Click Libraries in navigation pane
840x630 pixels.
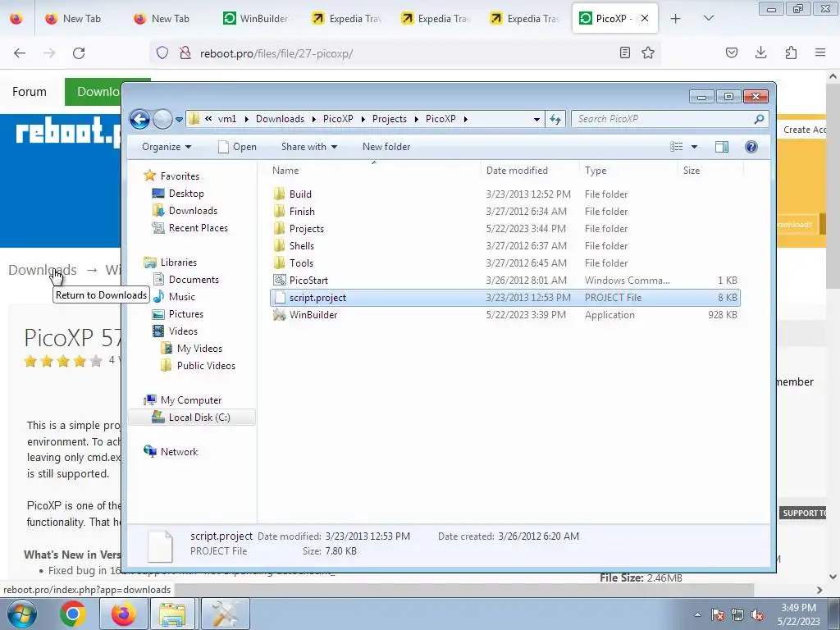point(178,262)
